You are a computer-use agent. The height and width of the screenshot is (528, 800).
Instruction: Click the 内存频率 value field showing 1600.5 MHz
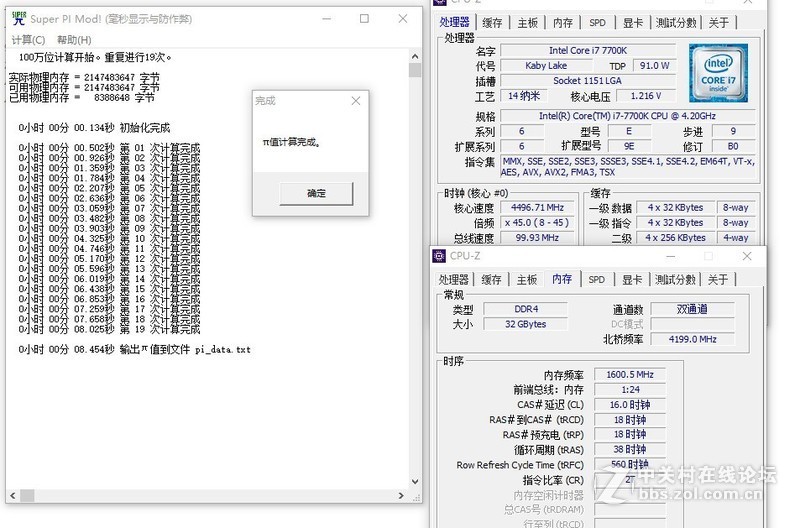(x=629, y=375)
